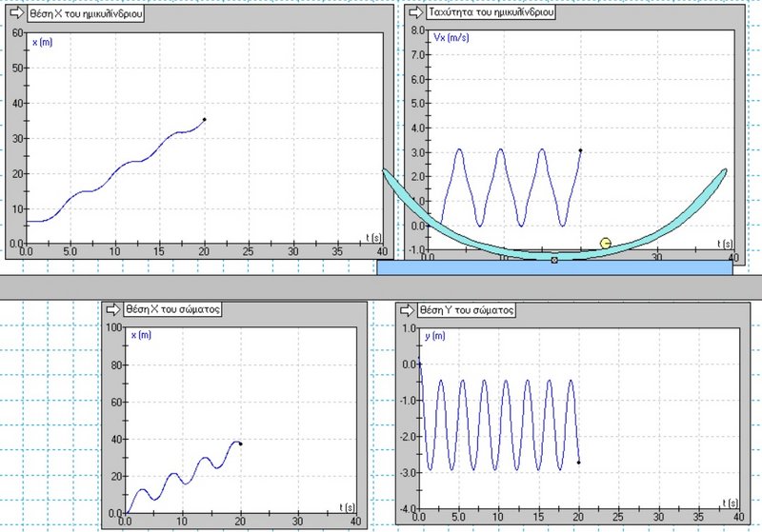Click the '7.0' tick on velocity axis
The image size is (762, 532).
[x=418, y=54]
